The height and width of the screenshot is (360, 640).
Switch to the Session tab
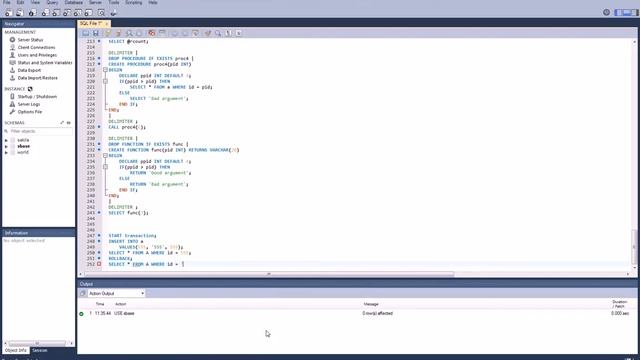coord(40,350)
